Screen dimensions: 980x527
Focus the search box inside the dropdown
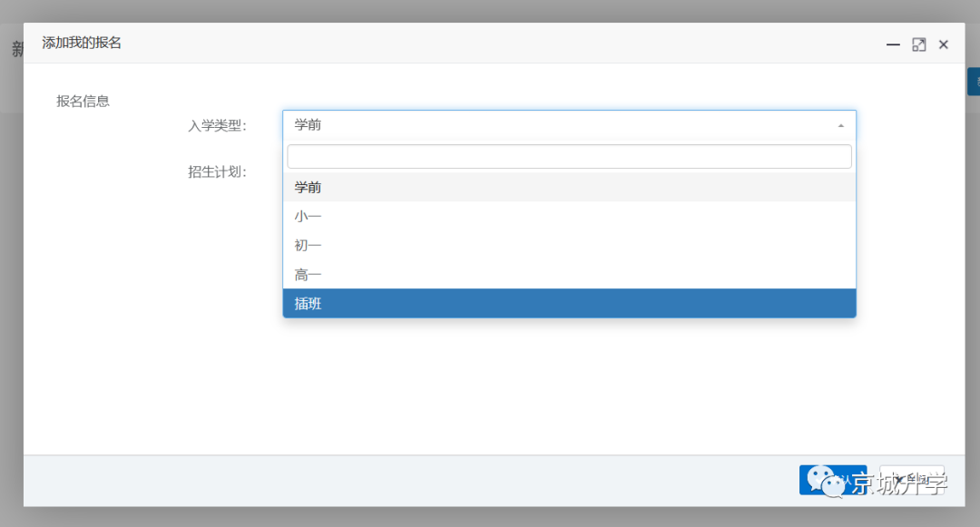pos(569,156)
